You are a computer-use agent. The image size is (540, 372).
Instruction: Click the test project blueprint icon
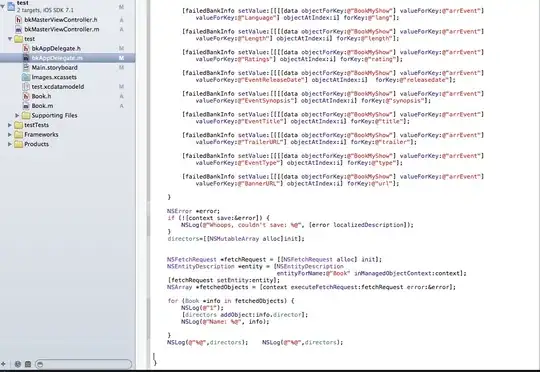coord(11,6)
